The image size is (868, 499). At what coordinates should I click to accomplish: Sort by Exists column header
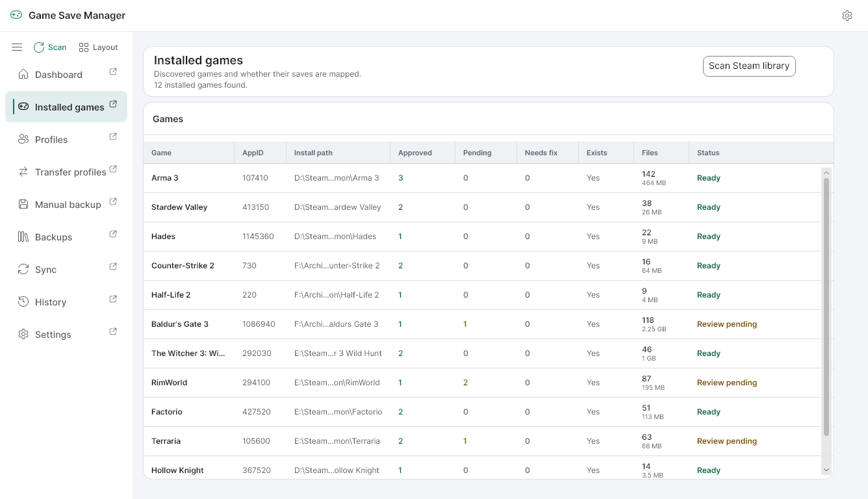(606, 153)
